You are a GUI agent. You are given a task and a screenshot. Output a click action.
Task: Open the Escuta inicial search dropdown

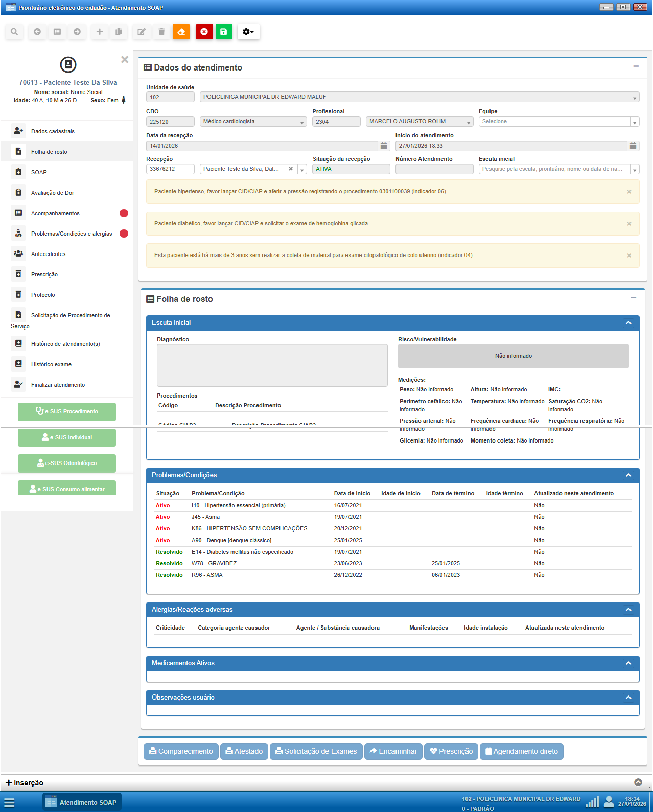coord(634,170)
